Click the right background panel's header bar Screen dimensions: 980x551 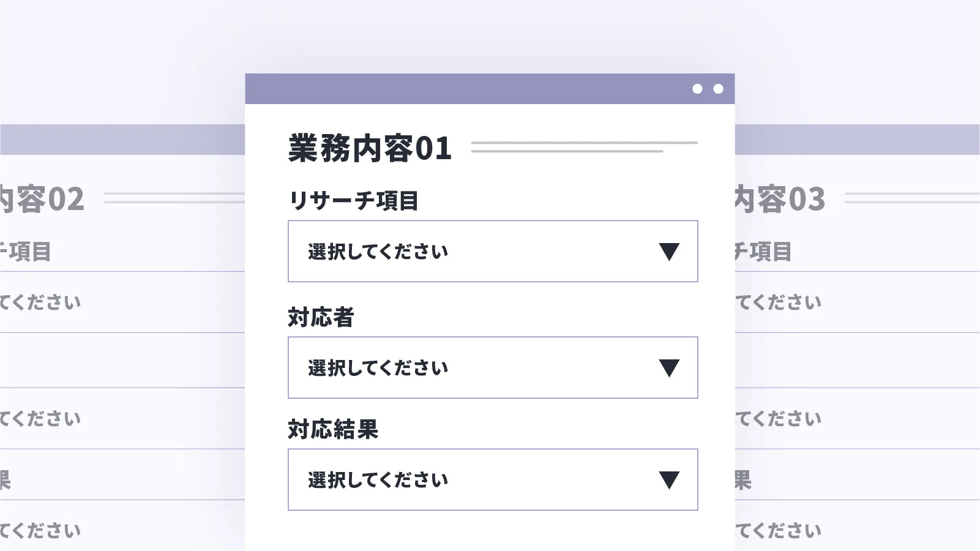coord(857,140)
